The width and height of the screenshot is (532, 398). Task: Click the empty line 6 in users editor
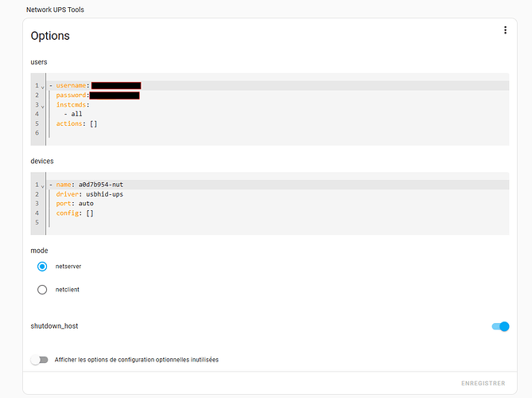coord(278,133)
